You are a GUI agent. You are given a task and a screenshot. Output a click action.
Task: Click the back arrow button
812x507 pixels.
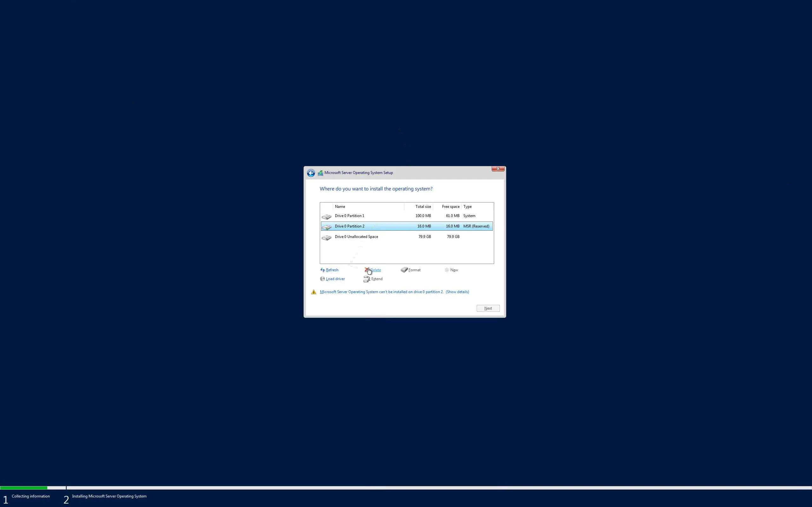tap(311, 173)
